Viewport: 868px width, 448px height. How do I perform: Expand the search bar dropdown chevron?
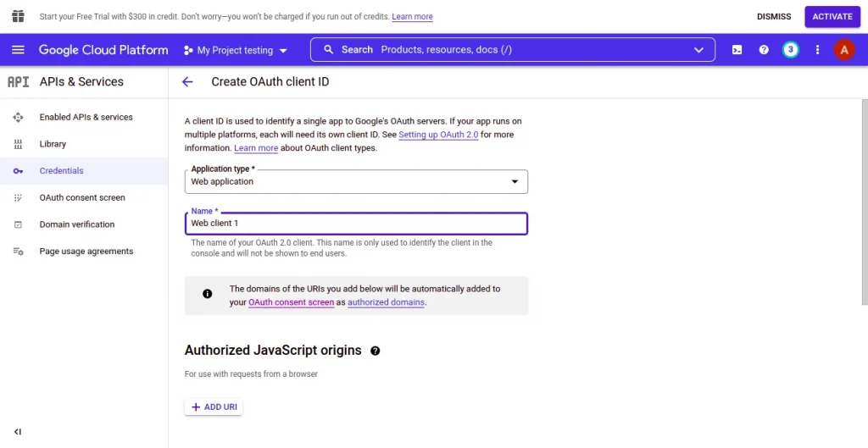coord(698,50)
